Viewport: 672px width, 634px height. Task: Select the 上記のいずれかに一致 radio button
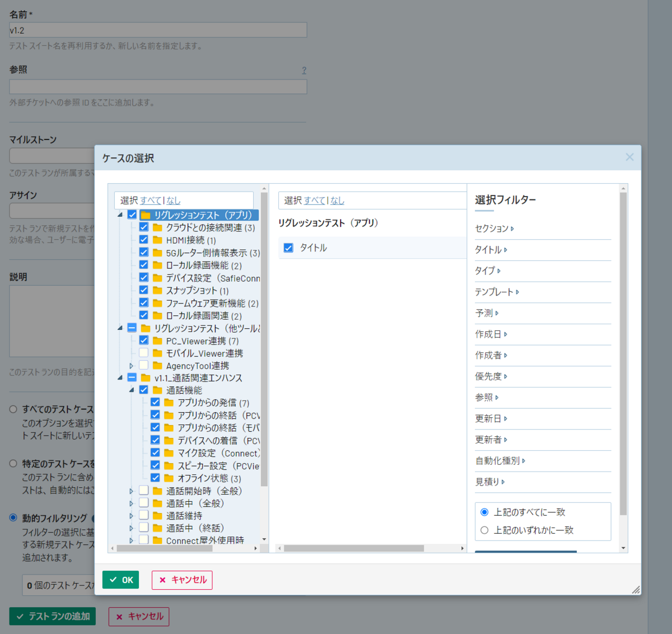(x=484, y=530)
